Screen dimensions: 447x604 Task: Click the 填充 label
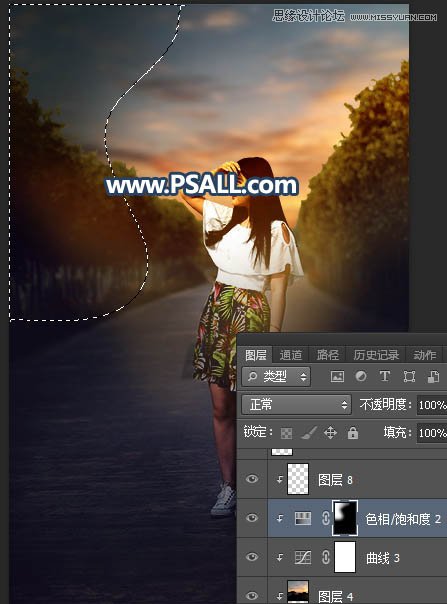point(398,433)
